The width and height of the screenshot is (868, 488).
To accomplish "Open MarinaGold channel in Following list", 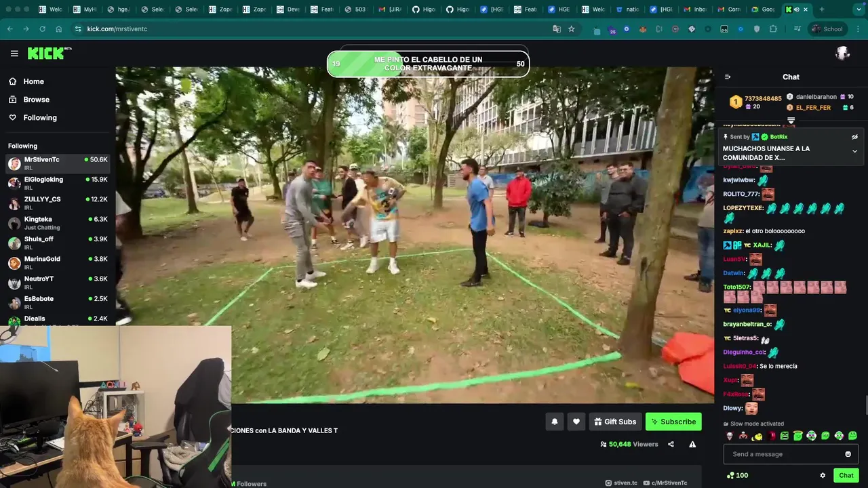I will pos(58,263).
